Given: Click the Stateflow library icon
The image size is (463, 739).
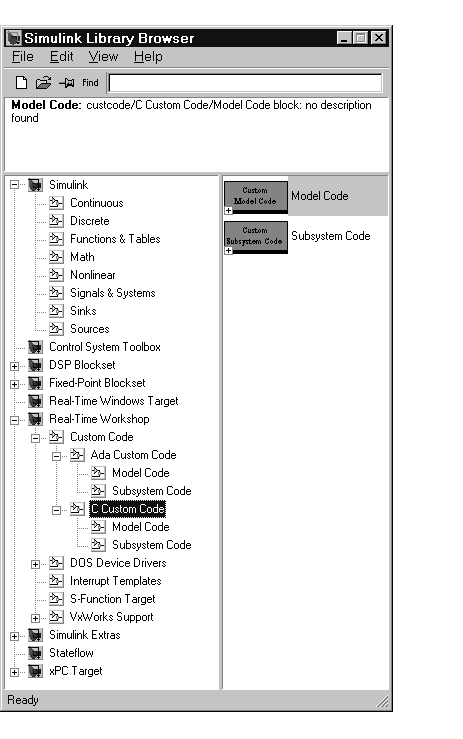Looking at the screenshot, I should (35, 653).
